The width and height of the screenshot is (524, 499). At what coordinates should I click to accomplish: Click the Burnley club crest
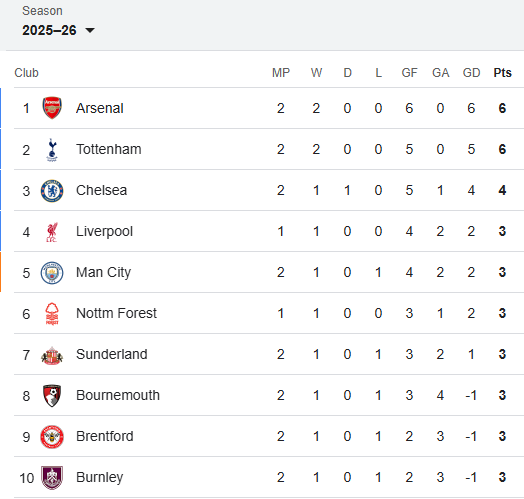[52, 478]
